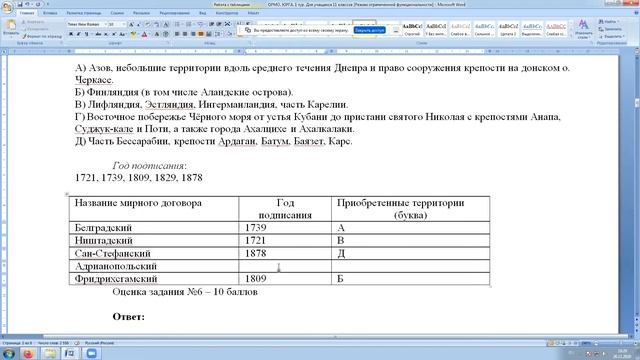Toggle superscript formatting
The height and width of the screenshot is (360, 640).
114,34
